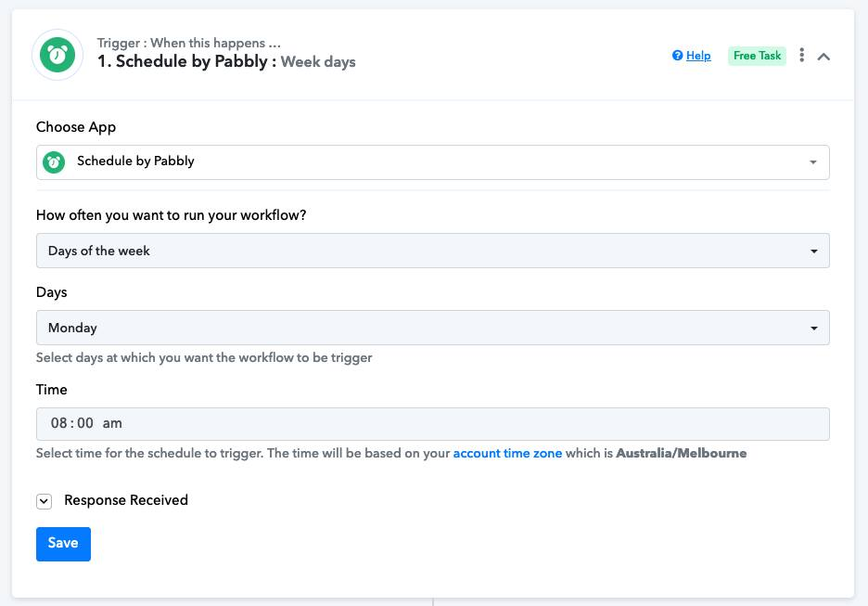Click the Response Received label

pyautogui.click(x=126, y=500)
